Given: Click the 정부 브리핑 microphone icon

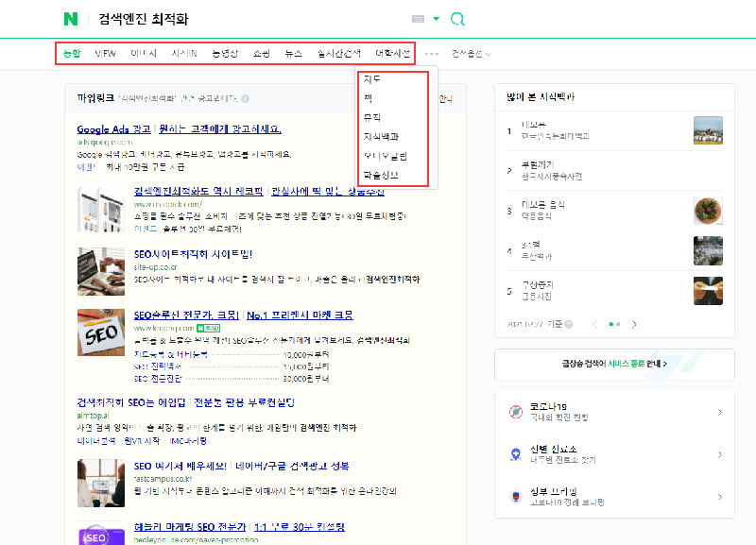Looking at the screenshot, I should click(516, 497).
